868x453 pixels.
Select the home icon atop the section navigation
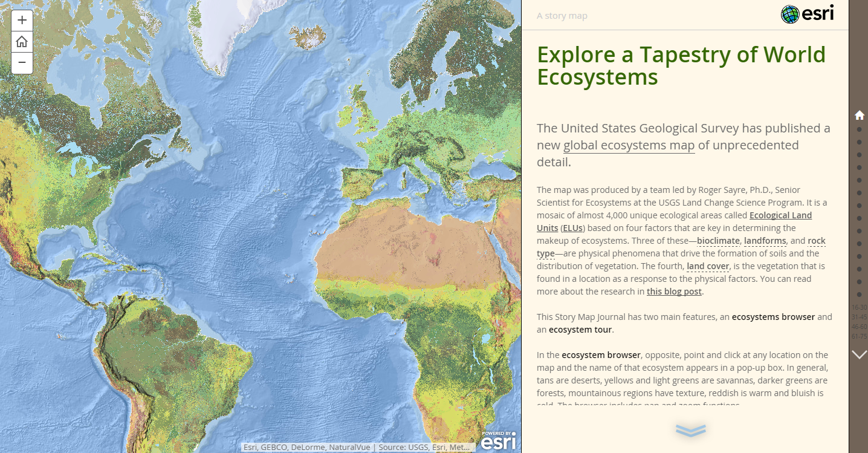(x=860, y=115)
